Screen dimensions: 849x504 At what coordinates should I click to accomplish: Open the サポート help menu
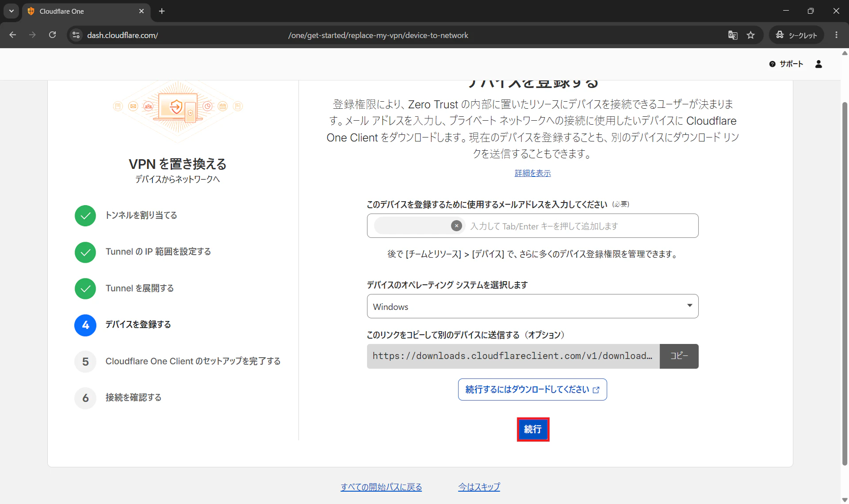[x=786, y=64]
